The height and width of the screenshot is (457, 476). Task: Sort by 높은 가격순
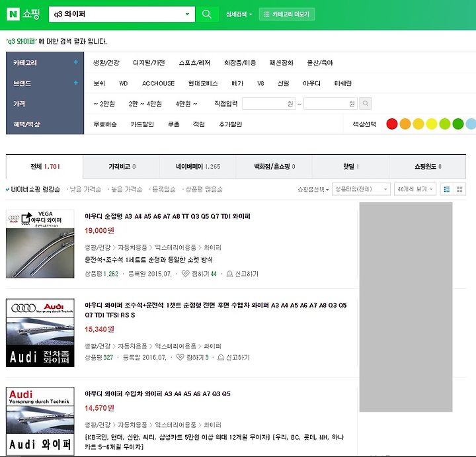pos(126,190)
